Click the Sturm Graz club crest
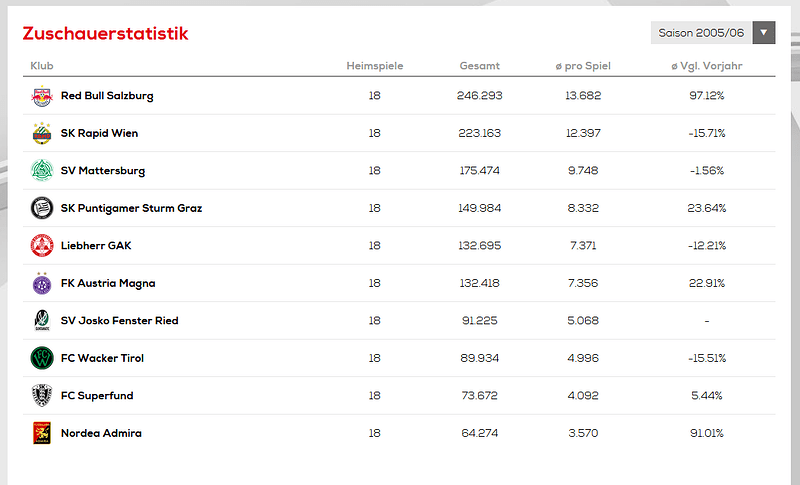Screen dimensions: 800x485 tap(42, 208)
